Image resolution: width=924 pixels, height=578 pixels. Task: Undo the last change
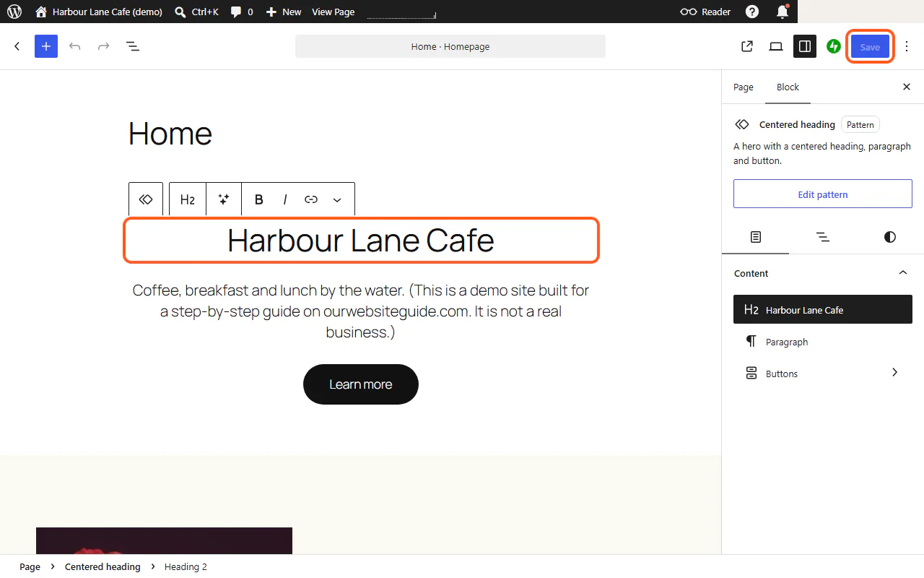[75, 46]
